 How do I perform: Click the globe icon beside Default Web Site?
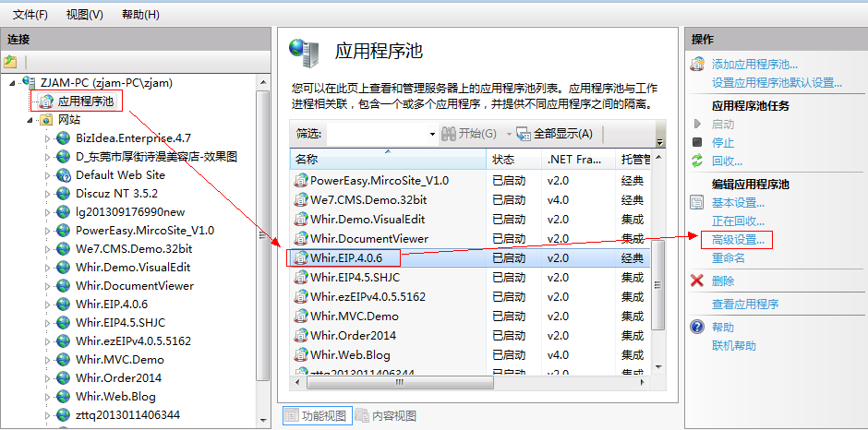(x=63, y=174)
